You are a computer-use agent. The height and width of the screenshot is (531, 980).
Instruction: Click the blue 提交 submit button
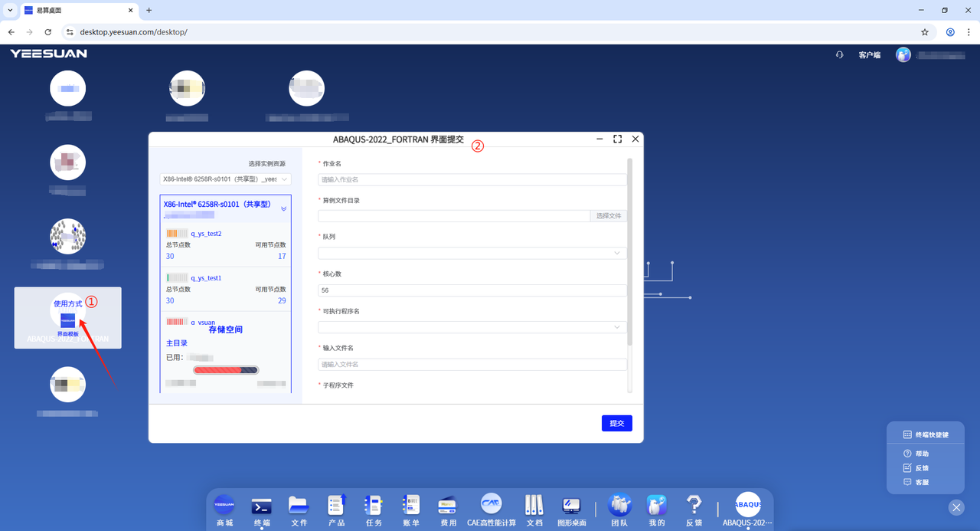pos(616,423)
